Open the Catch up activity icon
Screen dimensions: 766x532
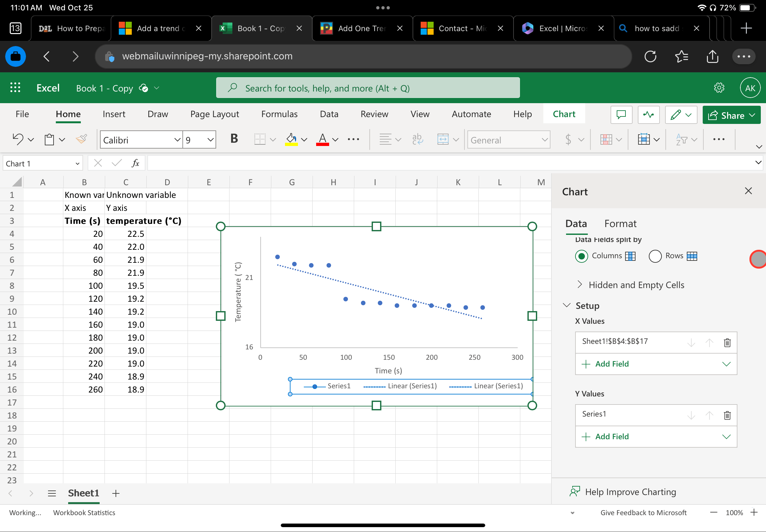649,115
